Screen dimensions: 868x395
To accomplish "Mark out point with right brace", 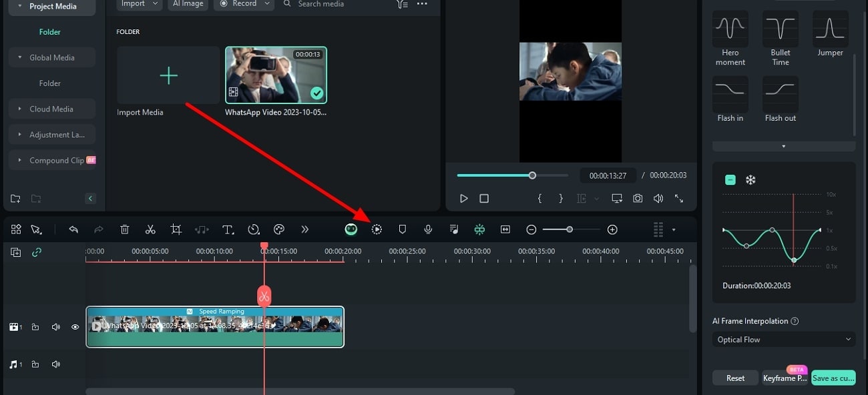I will [561, 198].
